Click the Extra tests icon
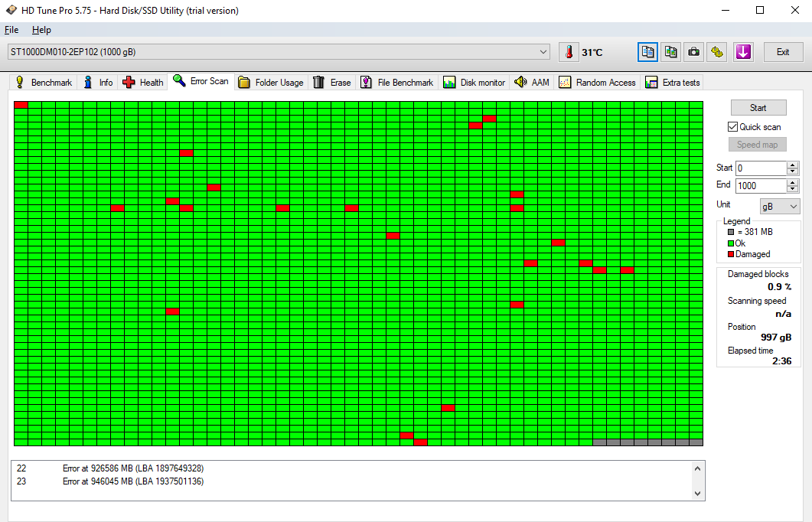The image size is (812, 522). point(651,83)
